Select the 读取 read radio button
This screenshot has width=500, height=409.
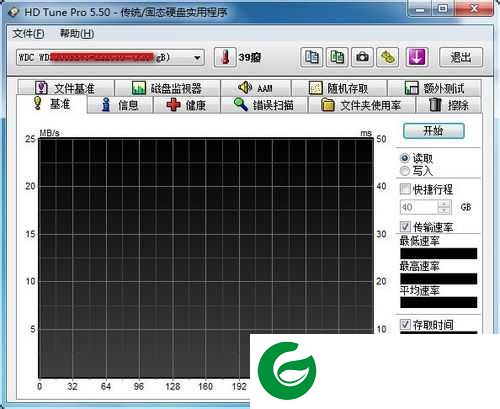click(x=405, y=158)
